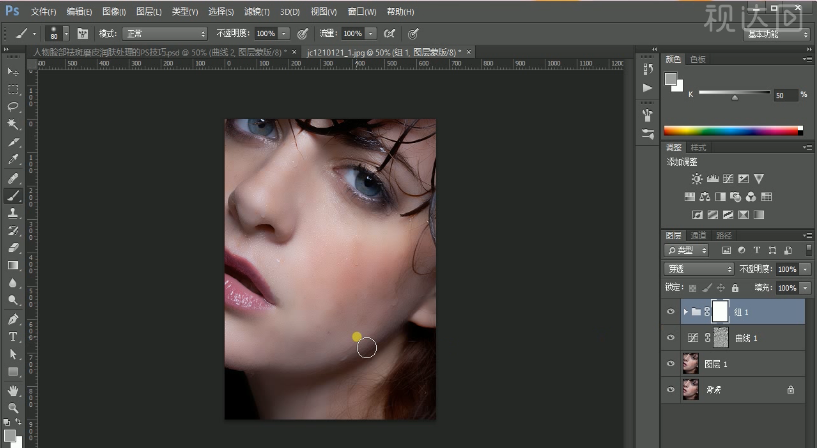This screenshot has height=448, width=817.
Task: Switch to the 样式 tab
Action: (x=698, y=147)
